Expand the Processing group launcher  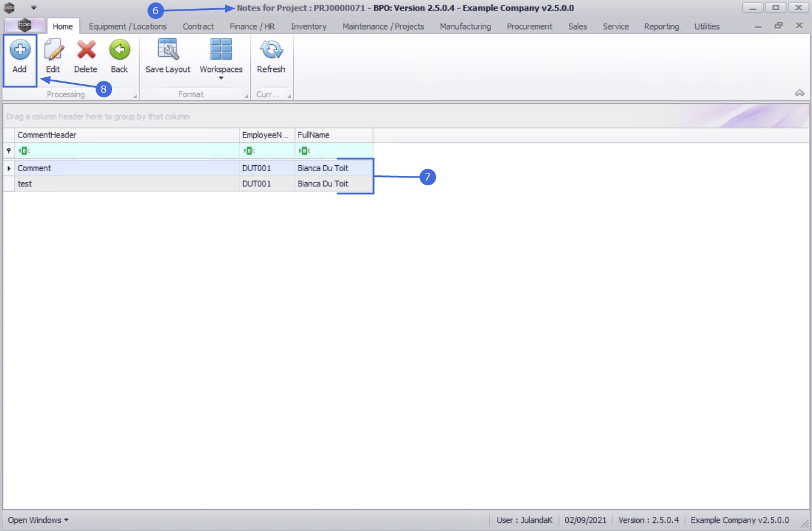[x=135, y=96]
